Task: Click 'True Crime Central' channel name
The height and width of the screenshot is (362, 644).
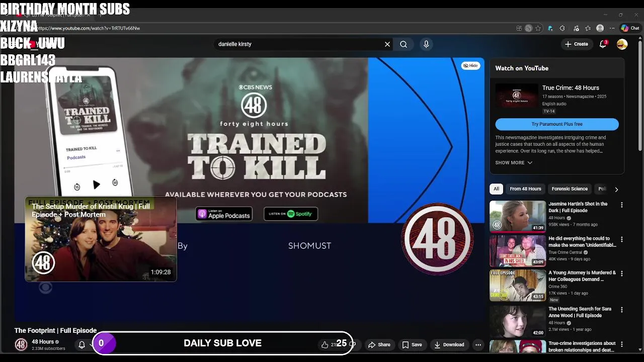Action: (565, 252)
